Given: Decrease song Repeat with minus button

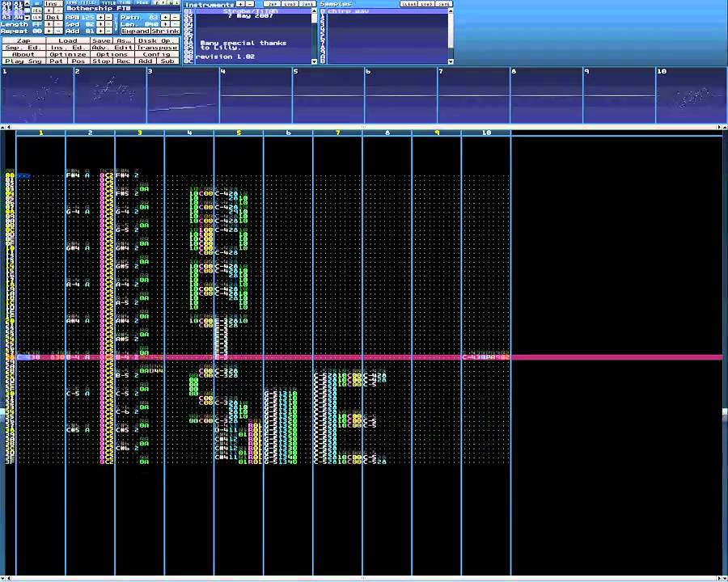Looking at the screenshot, I should (58, 31).
